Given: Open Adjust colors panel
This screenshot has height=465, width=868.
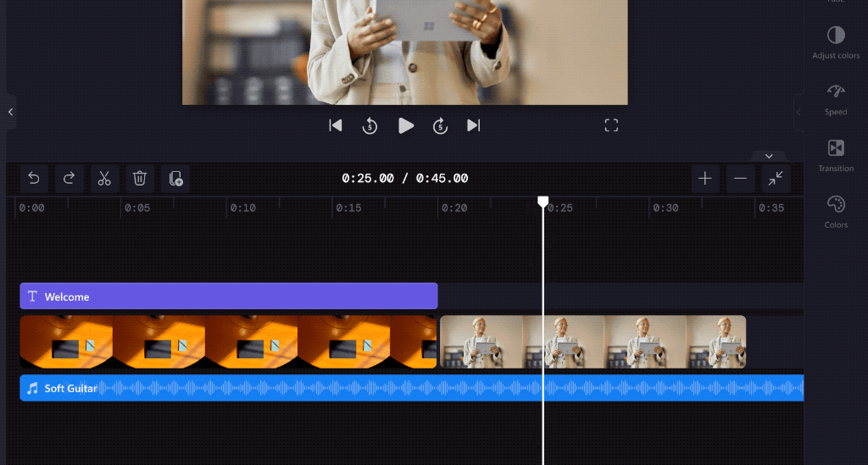Looking at the screenshot, I should 836,41.
